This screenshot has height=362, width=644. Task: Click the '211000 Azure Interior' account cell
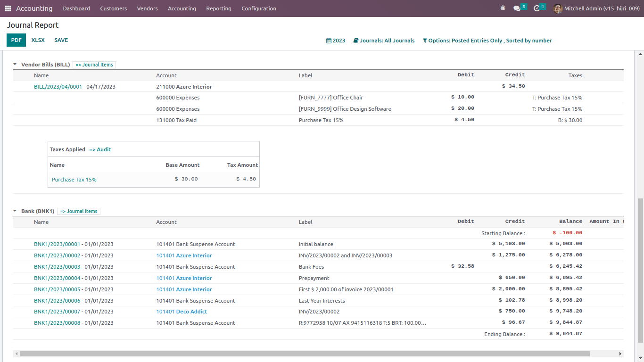(x=184, y=87)
